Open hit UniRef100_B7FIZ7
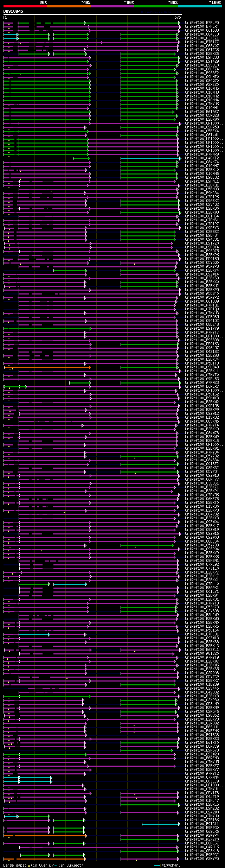The image size is (225, 868). (202, 42)
